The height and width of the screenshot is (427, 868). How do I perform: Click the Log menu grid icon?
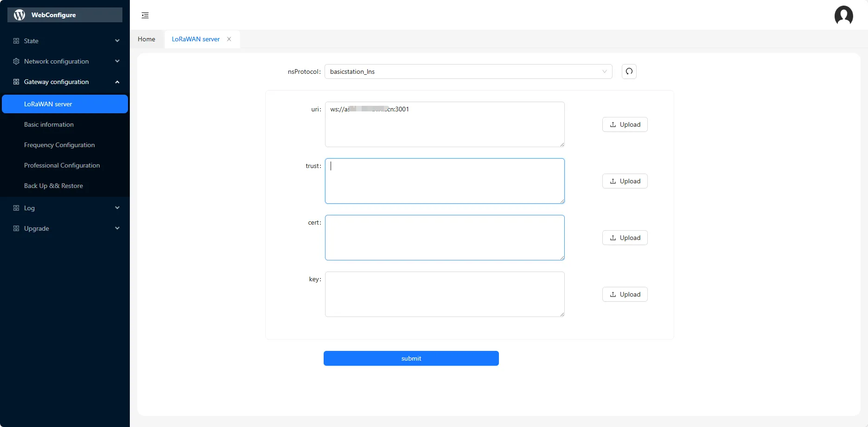pyautogui.click(x=16, y=208)
